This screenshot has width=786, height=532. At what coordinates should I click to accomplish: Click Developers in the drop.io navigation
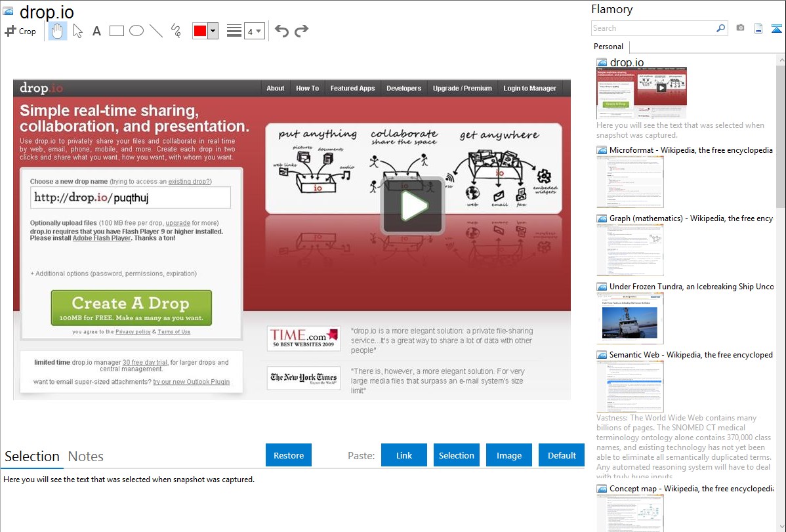click(403, 89)
